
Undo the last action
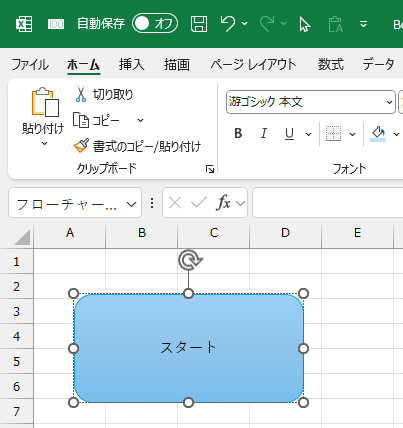pyautogui.click(x=228, y=24)
